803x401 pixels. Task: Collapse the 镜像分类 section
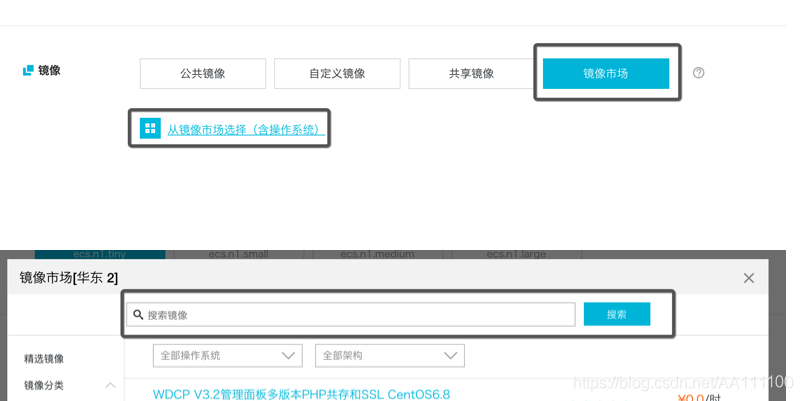110,385
